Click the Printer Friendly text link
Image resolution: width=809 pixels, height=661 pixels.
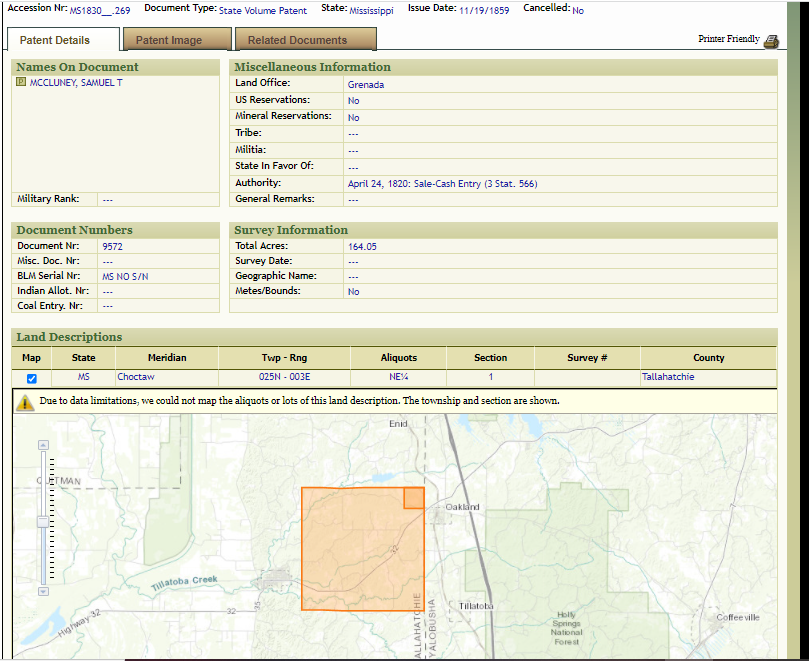[728, 39]
